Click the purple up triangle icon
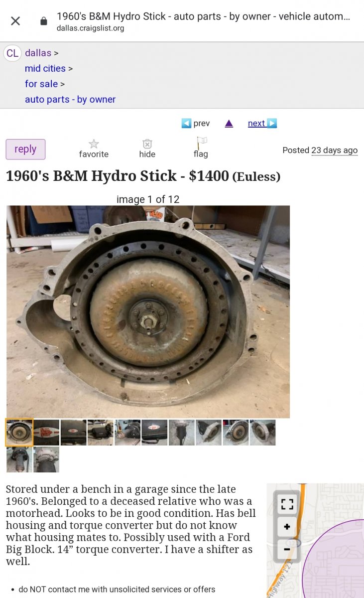Screen dimensions: 364x598 pos(229,123)
